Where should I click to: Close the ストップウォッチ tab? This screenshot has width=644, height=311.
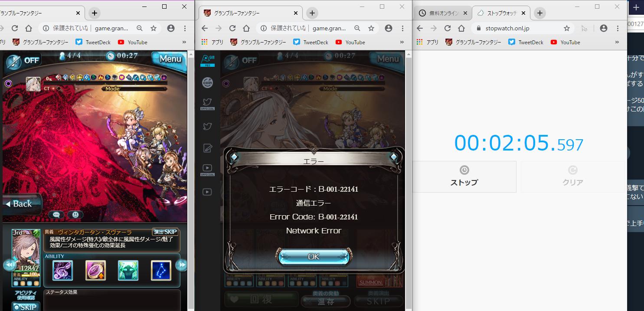point(523,13)
